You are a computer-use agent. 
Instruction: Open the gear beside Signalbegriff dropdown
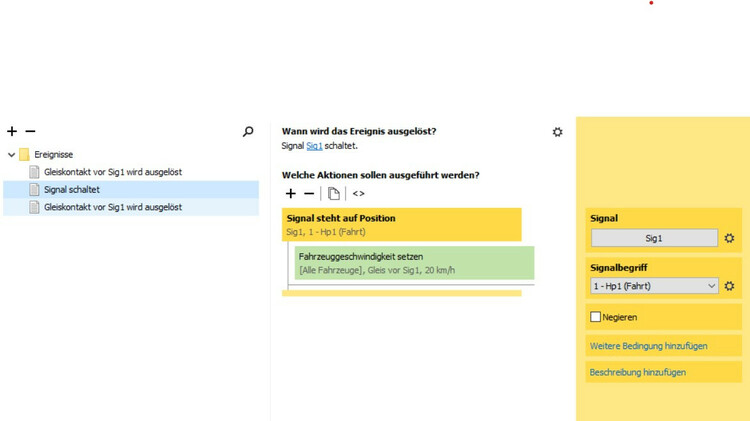[x=730, y=286]
